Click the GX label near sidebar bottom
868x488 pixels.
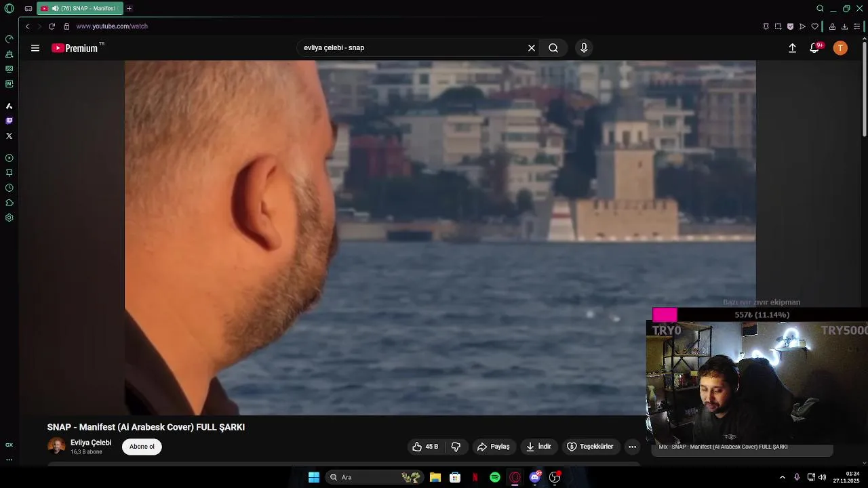click(9, 445)
